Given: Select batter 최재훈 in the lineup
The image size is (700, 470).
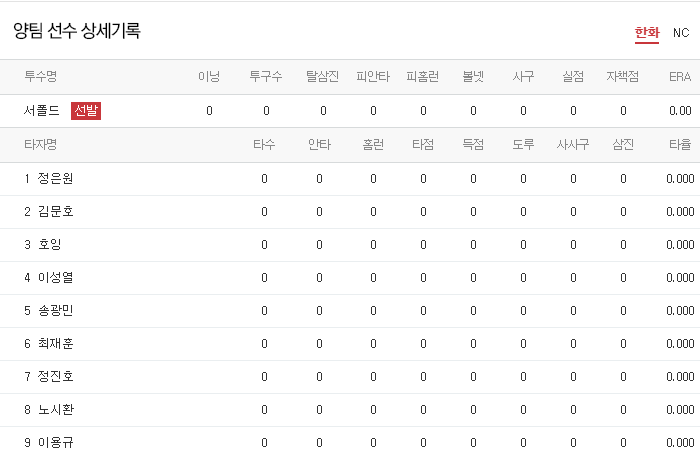Looking at the screenshot, I should (x=55, y=344).
